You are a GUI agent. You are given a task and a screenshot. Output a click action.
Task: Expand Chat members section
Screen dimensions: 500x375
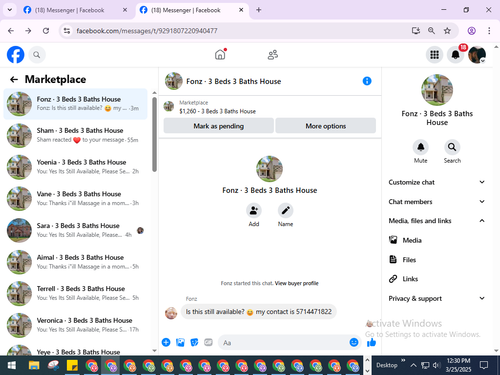tap(437, 202)
